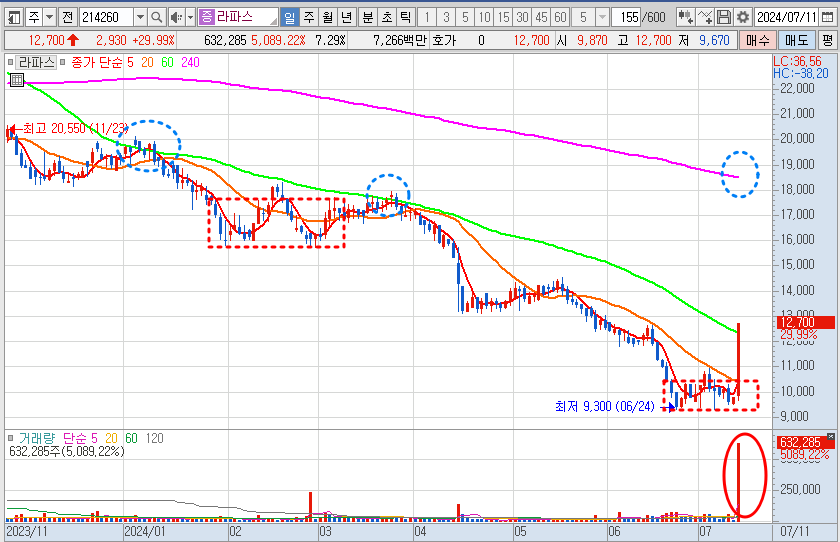Select the daily 일 chart period

[290, 18]
